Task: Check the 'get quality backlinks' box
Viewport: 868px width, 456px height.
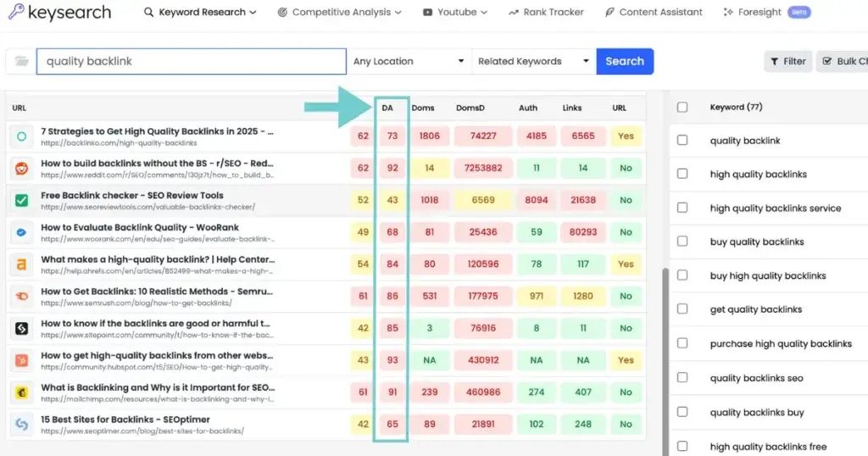Action: (682, 309)
